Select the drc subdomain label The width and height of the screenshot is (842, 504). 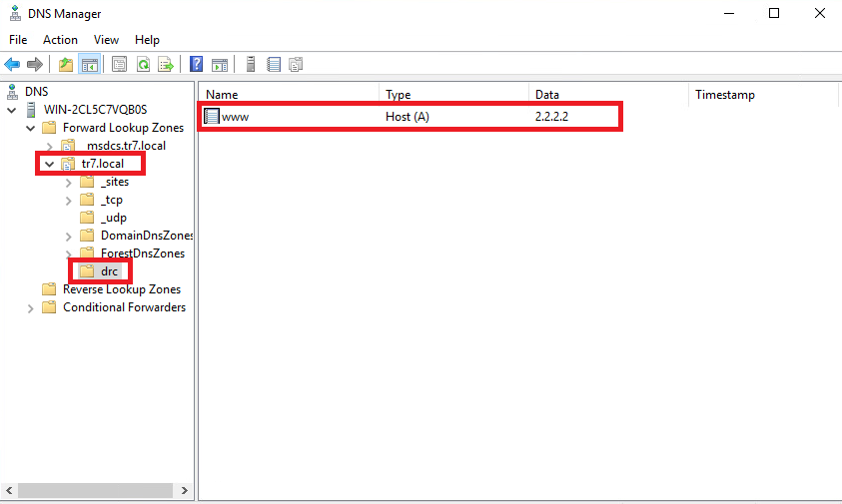tap(109, 271)
